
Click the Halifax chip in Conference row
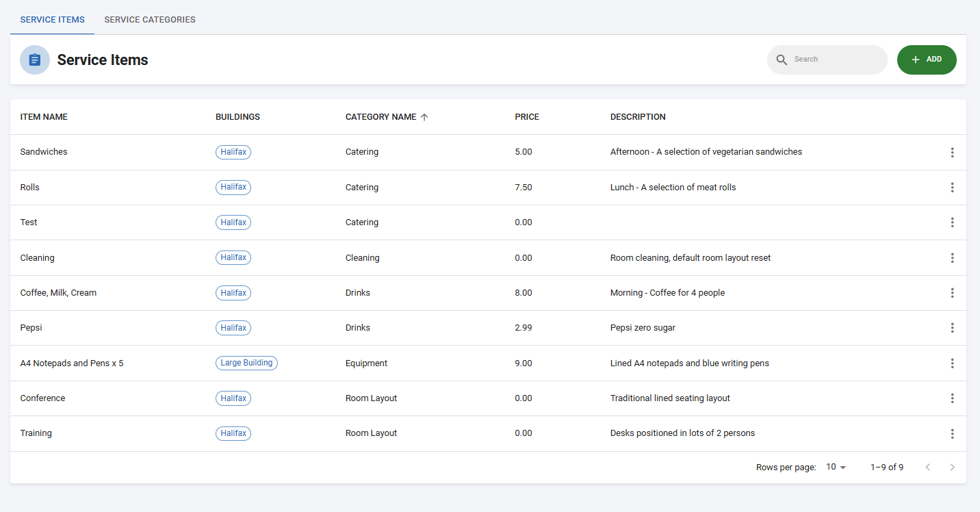pyautogui.click(x=233, y=398)
